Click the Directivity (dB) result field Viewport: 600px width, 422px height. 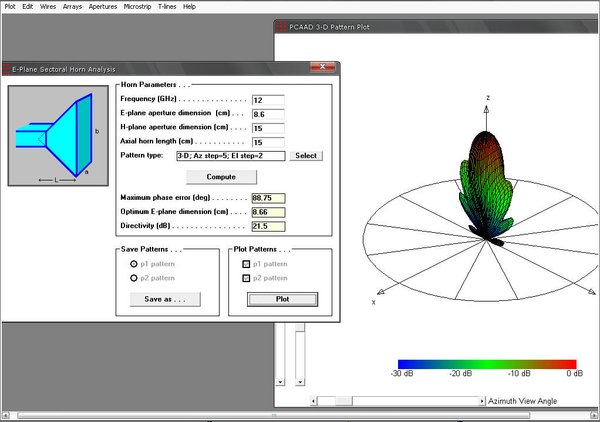[268, 226]
